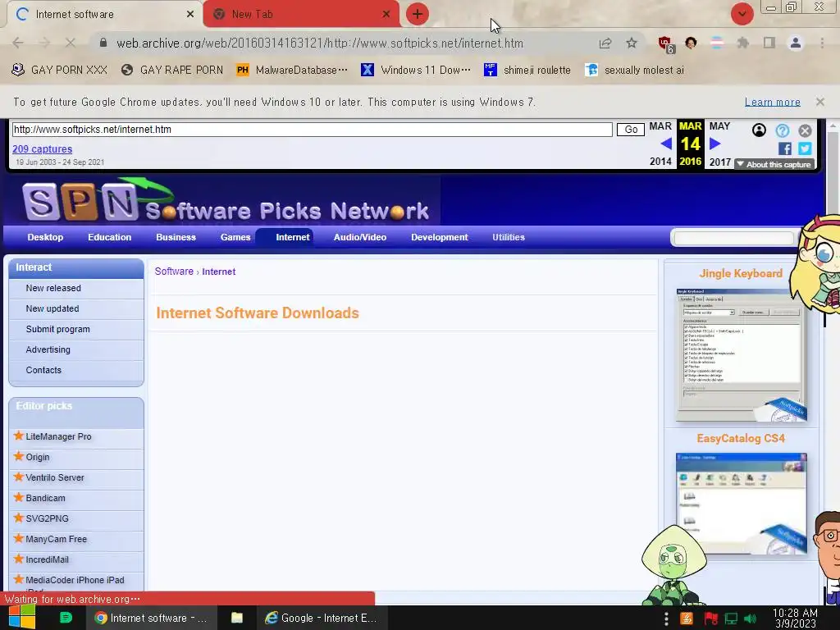Click the Jingle Keyboard screenshot thumbnail
The height and width of the screenshot is (630, 840).
tap(741, 355)
